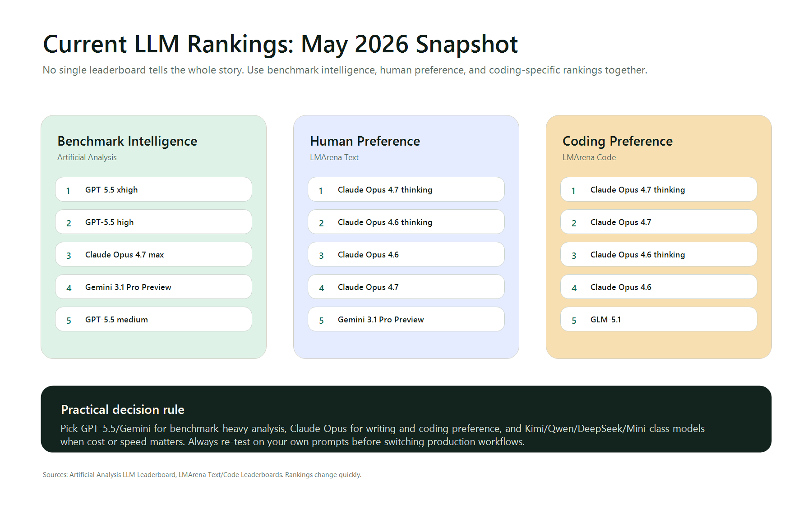Select the "GPT-5.5 high" ranking row

(153, 222)
